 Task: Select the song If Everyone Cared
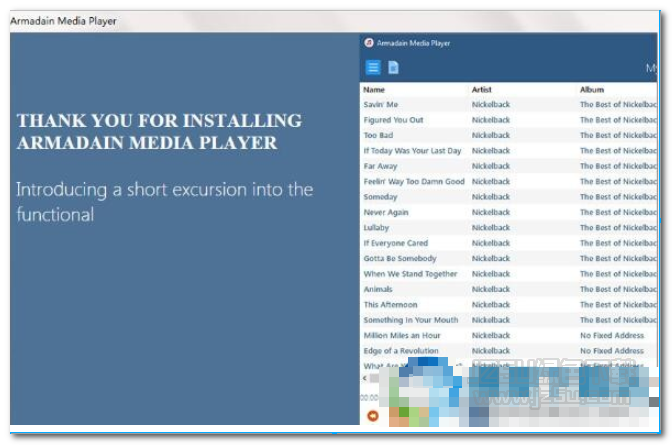[396, 243]
